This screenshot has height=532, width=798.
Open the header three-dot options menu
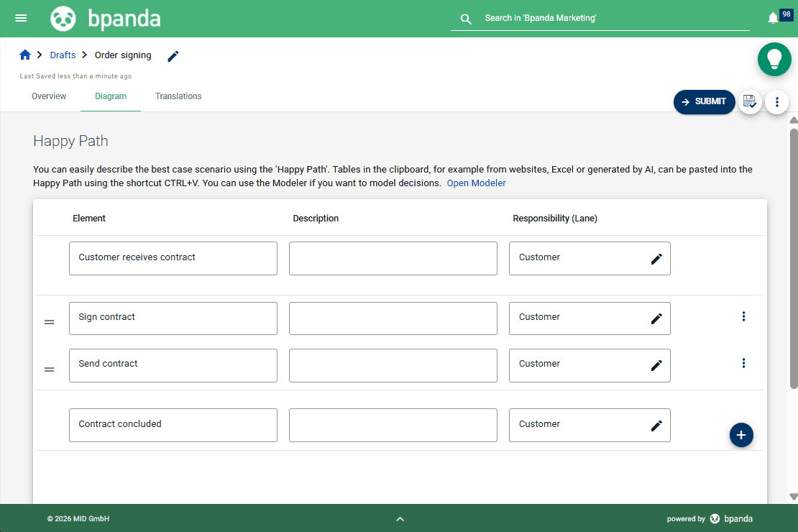[776, 101]
